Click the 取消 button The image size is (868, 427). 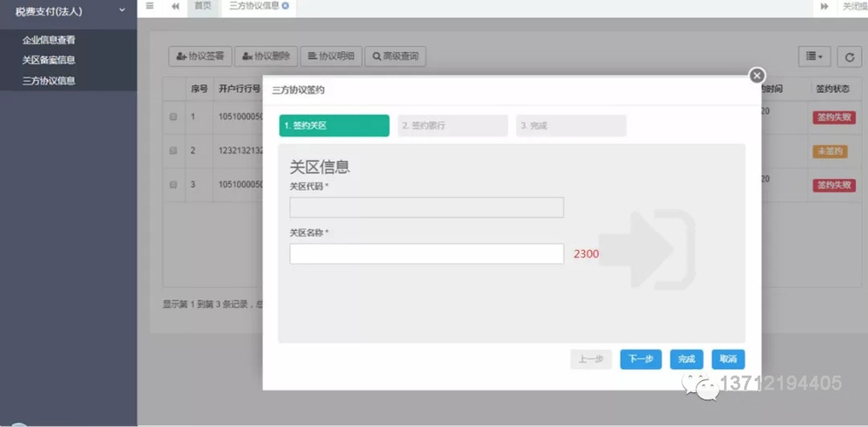tap(728, 359)
